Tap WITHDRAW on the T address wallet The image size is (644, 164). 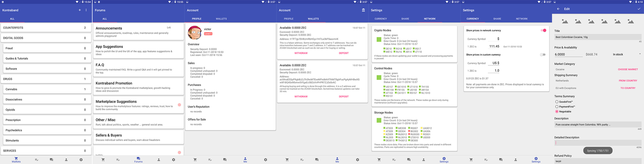(x=301, y=53)
